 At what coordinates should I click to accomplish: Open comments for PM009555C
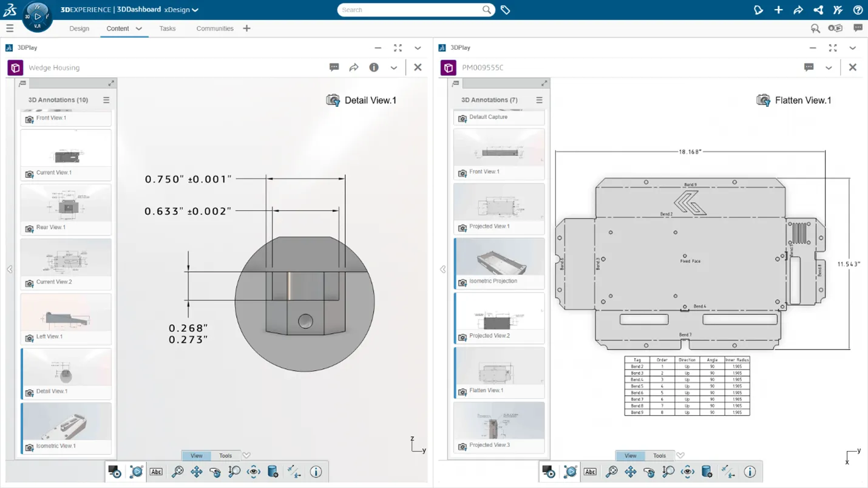pyautogui.click(x=809, y=67)
